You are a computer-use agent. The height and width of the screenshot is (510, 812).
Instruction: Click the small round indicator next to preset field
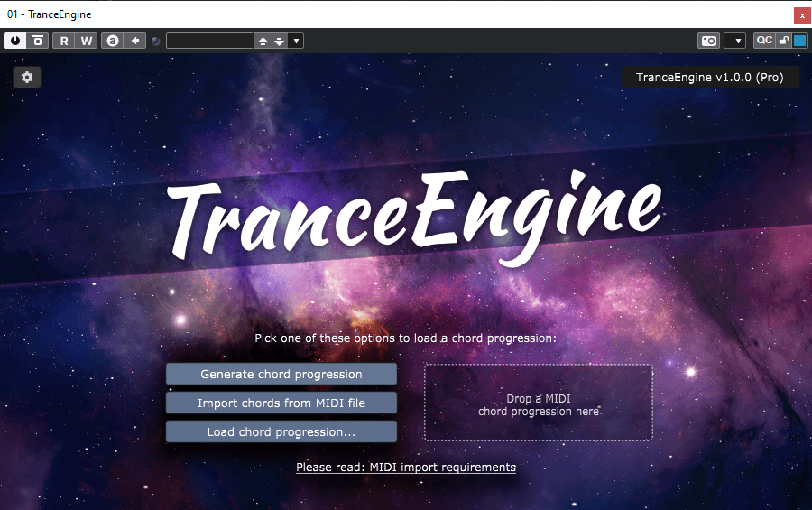click(x=156, y=41)
